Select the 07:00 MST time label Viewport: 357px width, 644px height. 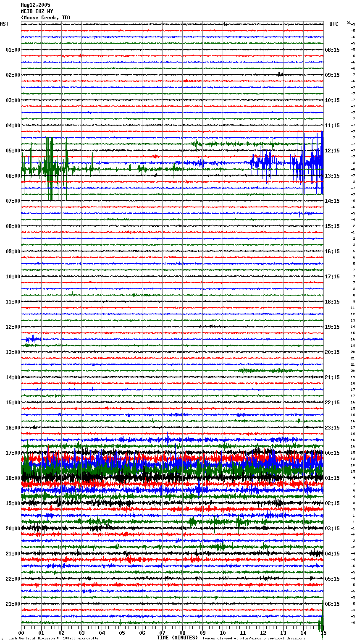pos(13,201)
